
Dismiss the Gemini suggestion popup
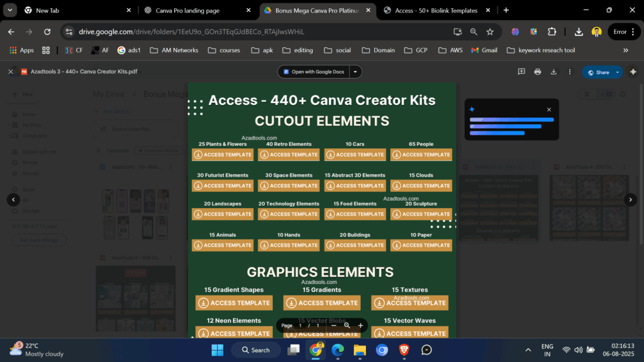[549, 109]
